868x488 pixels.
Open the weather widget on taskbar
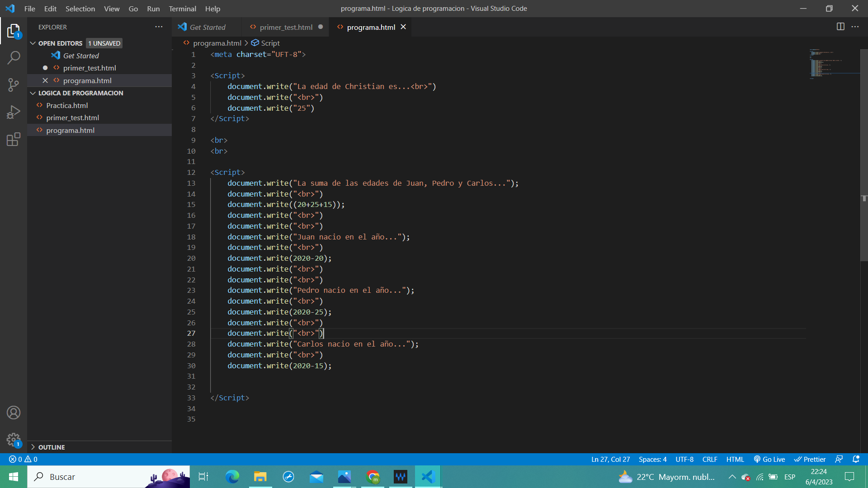667,477
